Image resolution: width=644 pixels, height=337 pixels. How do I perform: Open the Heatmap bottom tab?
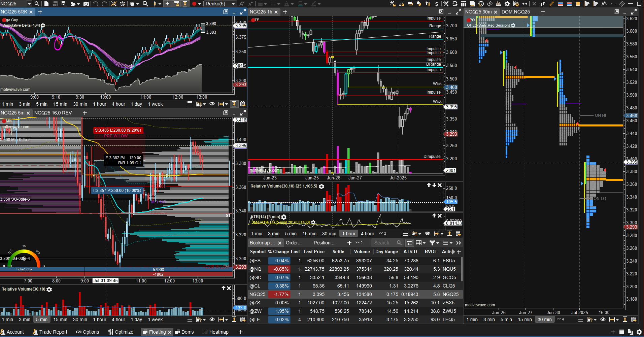[x=215, y=332]
